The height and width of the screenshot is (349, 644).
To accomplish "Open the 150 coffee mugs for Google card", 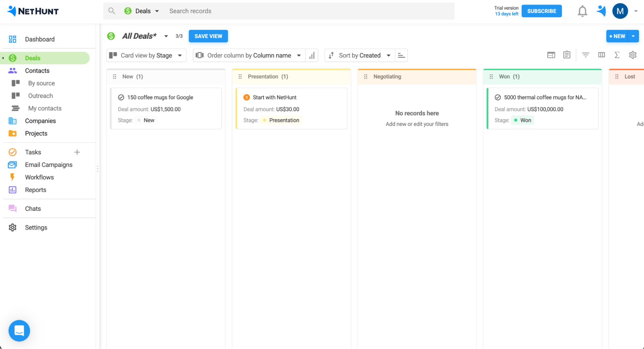I will pos(166,108).
